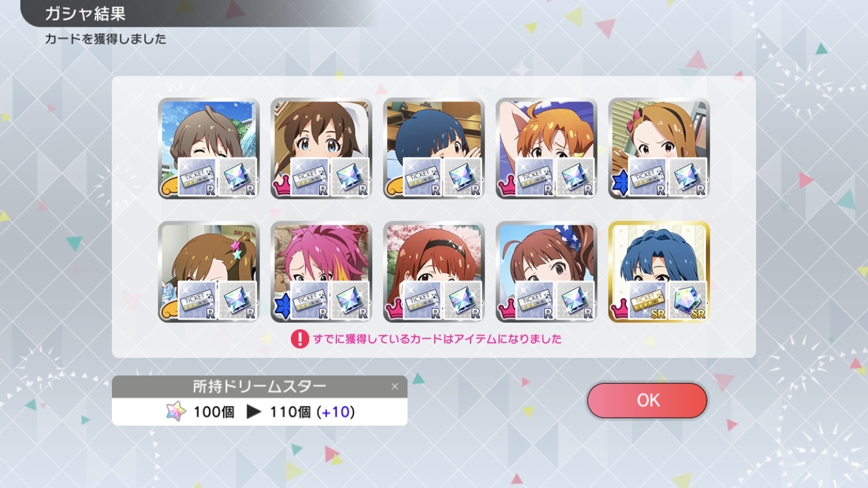
Task: Select the orange-haired girl card
Action: coord(546,148)
